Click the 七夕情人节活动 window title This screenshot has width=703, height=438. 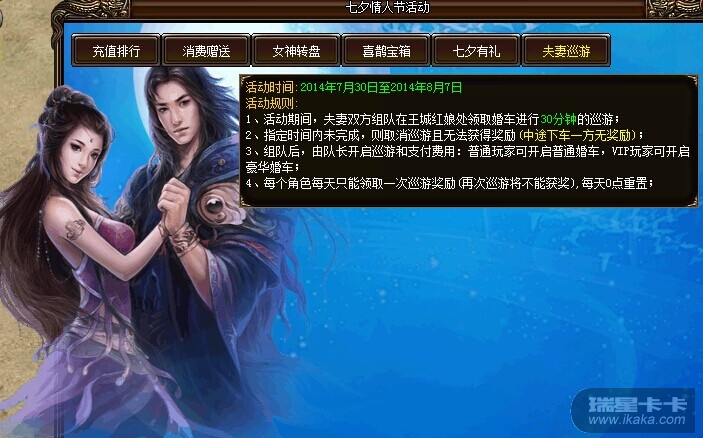(x=387, y=8)
